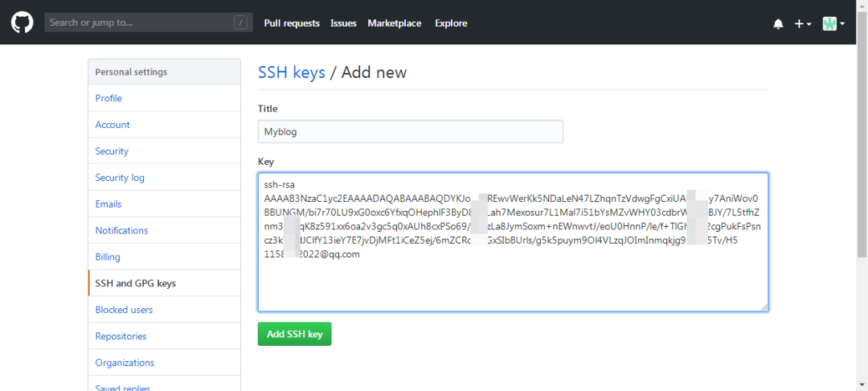Open Saved replies in sidebar
Viewport: 868px width, 391px height.
[x=164, y=384]
